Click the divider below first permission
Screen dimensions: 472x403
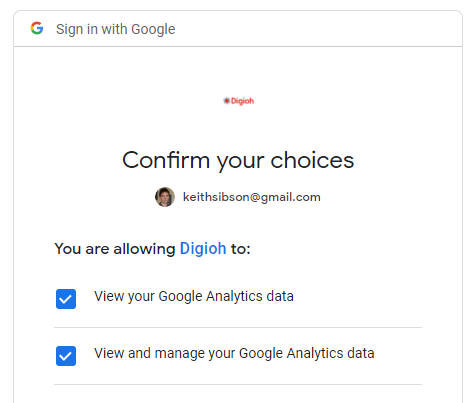[238, 328]
